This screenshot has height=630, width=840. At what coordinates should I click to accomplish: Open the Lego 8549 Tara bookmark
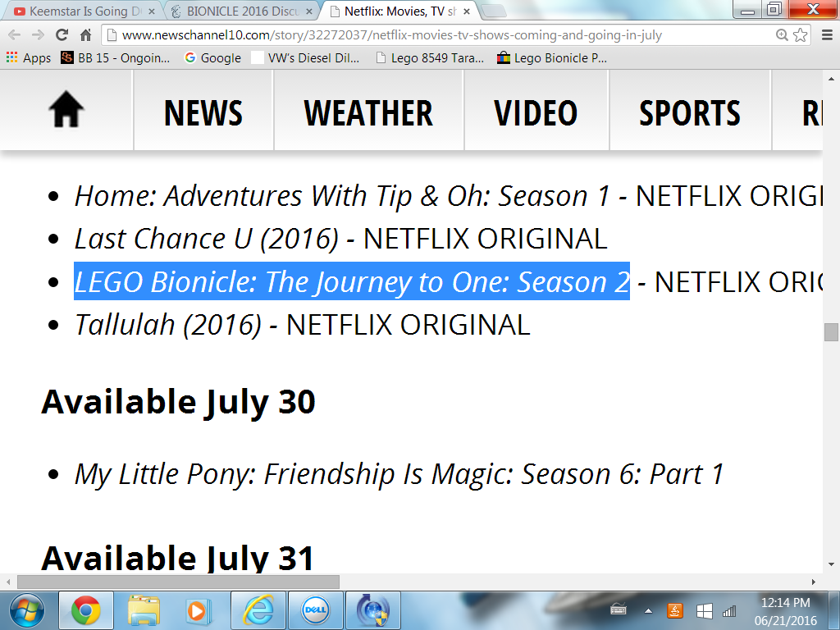pyautogui.click(x=430, y=58)
